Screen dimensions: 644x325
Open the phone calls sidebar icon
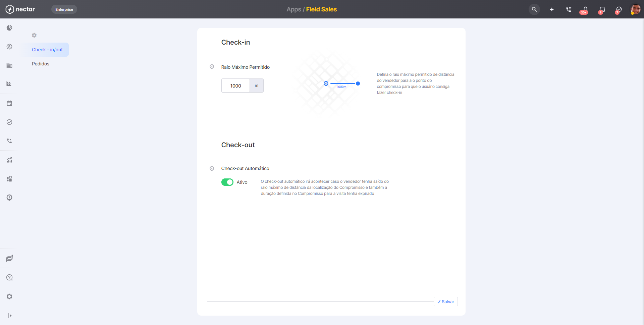(9, 141)
